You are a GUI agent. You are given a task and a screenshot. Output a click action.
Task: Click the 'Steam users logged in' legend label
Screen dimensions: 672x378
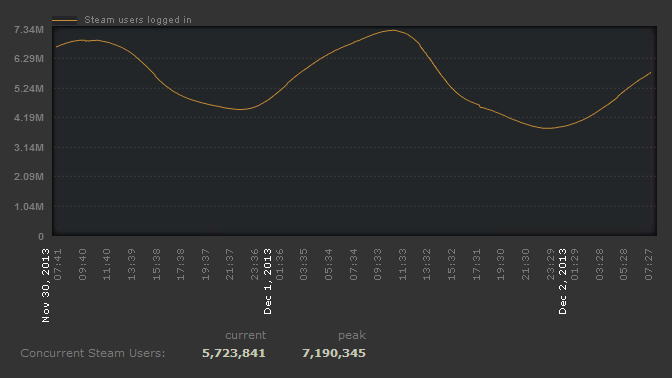click(138, 20)
